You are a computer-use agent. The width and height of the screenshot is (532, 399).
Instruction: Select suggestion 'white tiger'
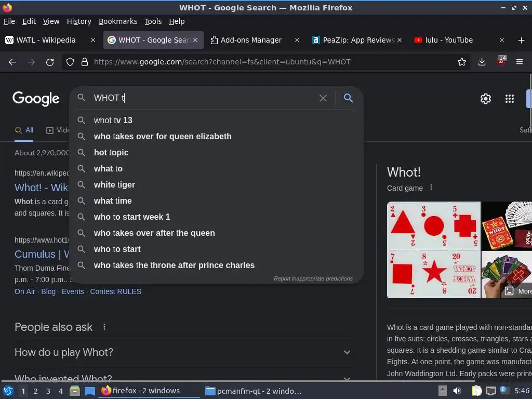(217, 185)
